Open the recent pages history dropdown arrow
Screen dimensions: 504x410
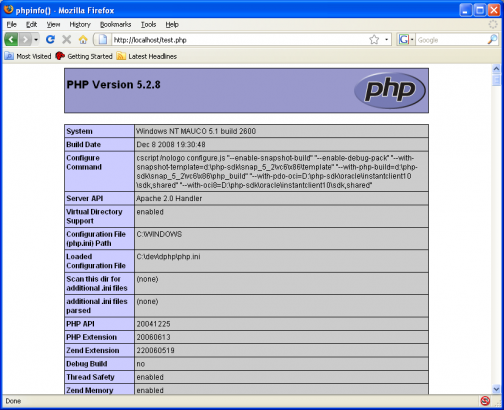pos(36,40)
